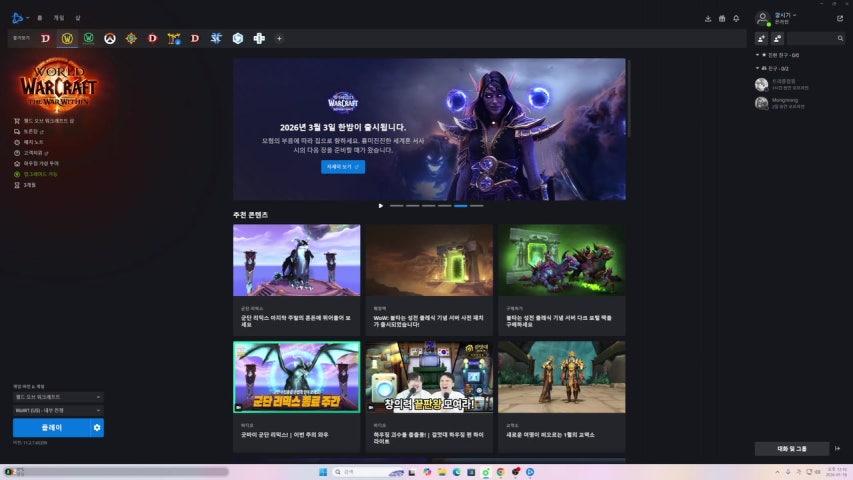
Task: Switch to the 게임 tab
Action: click(59, 18)
